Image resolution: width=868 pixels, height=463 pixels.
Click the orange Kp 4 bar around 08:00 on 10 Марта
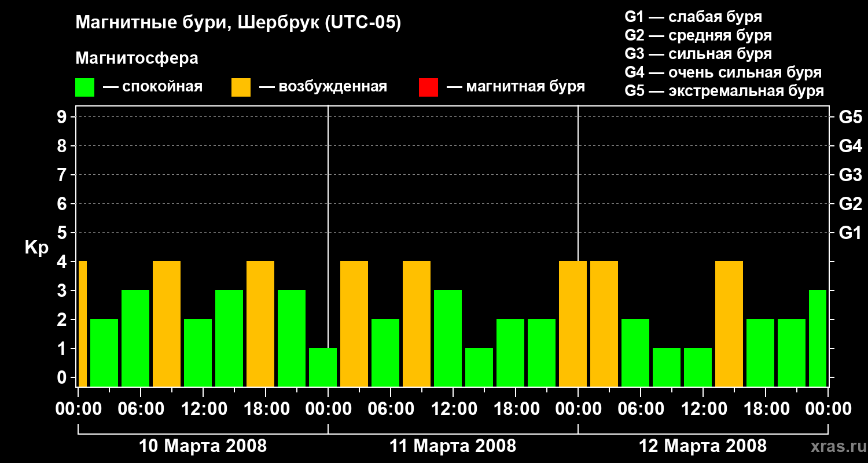pyautogui.click(x=167, y=324)
